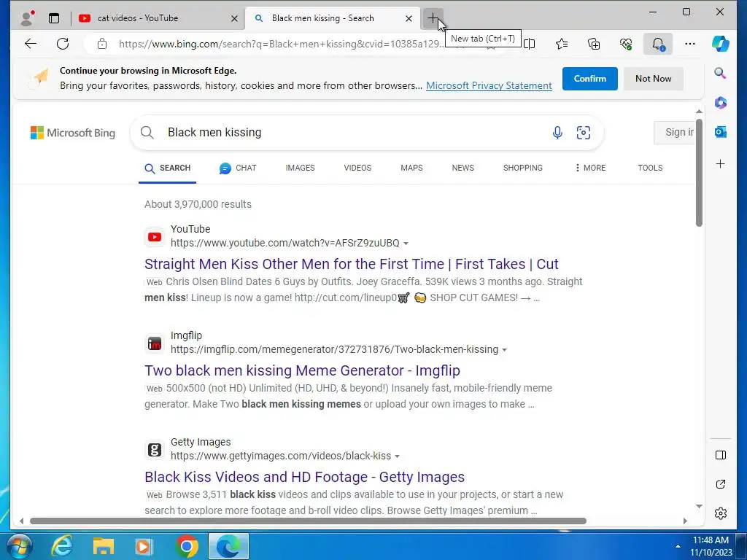Launch Google Chrome from taskbar

click(187, 546)
